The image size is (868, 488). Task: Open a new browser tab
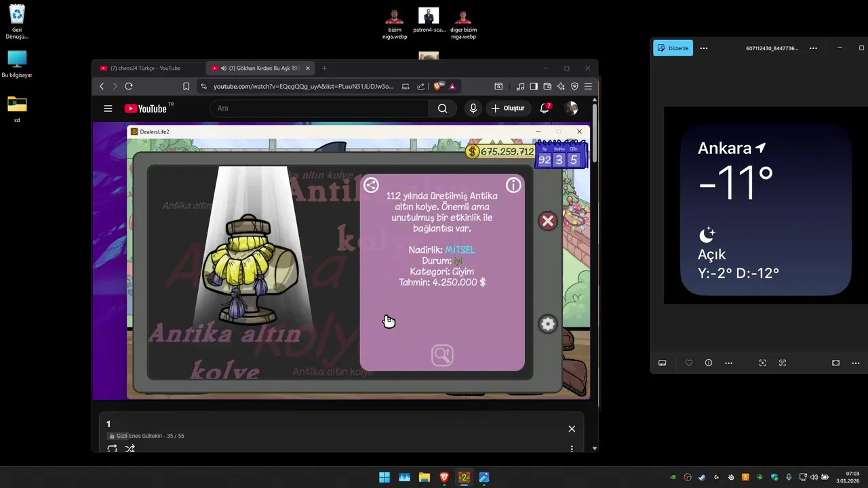click(x=324, y=68)
